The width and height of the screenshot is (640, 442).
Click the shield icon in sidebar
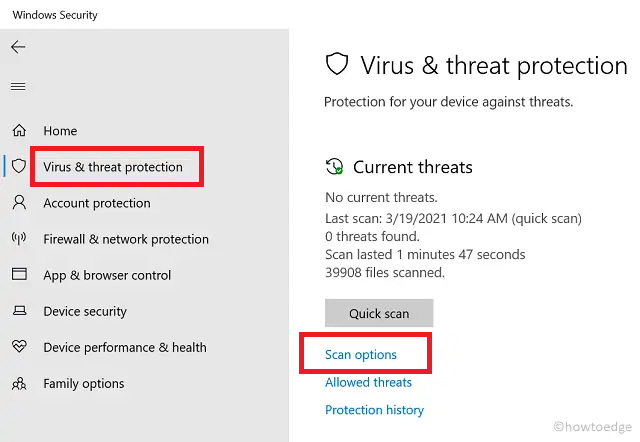pos(19,167)
